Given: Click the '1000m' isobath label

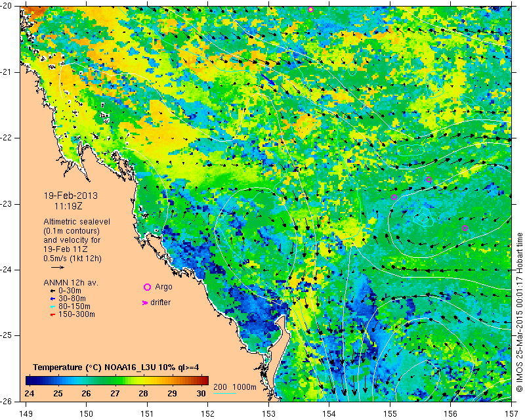Looking at the screenshot, I should point(244,387).
